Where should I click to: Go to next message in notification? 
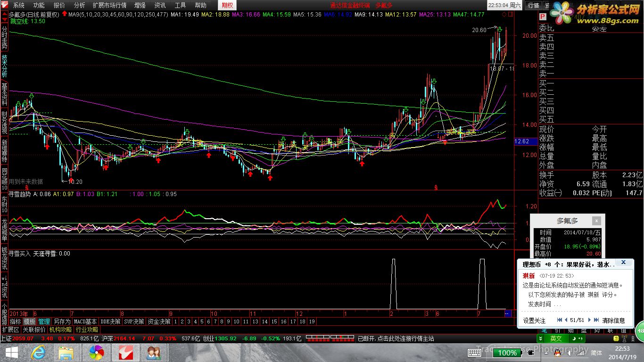(589, 320)
